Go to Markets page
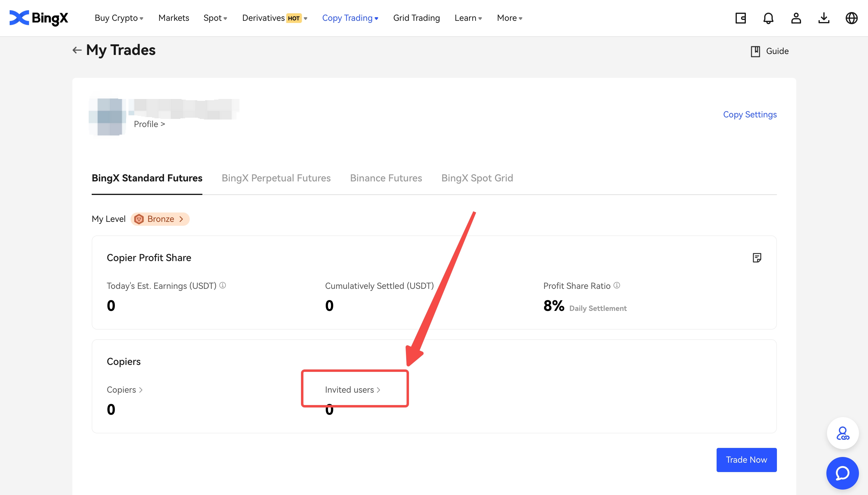868x495 pixels. (x=174, y=18)
